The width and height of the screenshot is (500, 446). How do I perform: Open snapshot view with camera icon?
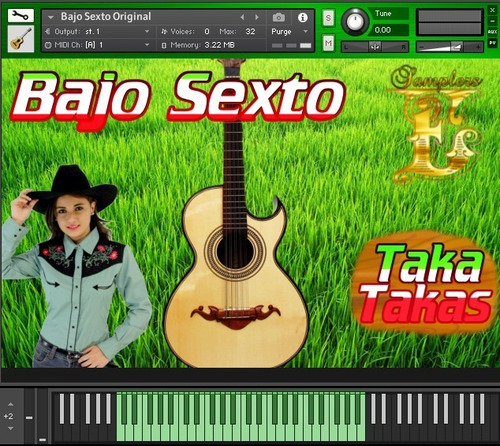tap(279, 17)
